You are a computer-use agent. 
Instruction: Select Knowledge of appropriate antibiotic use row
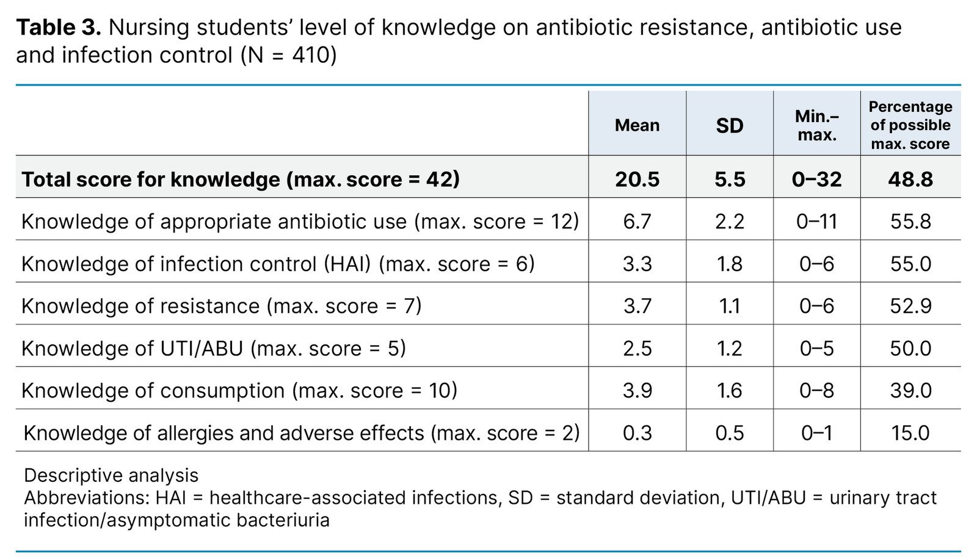[300, 221]
